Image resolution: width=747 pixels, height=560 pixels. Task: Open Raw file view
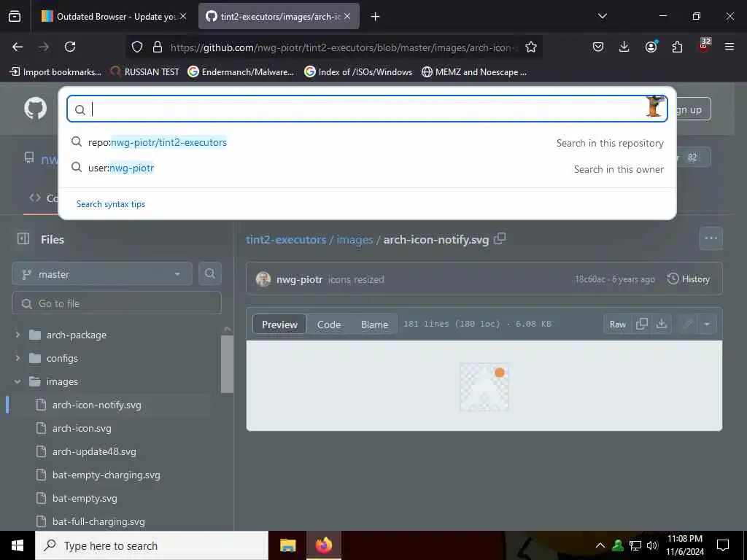coord(617,324)
